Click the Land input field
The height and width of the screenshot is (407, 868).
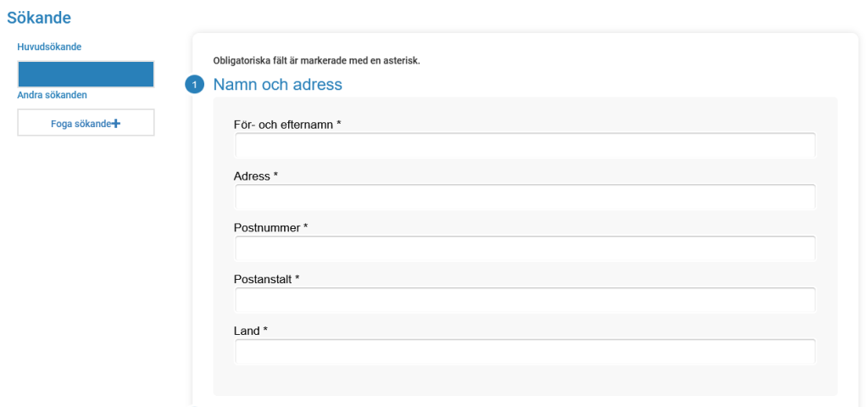tap(525, 352)
